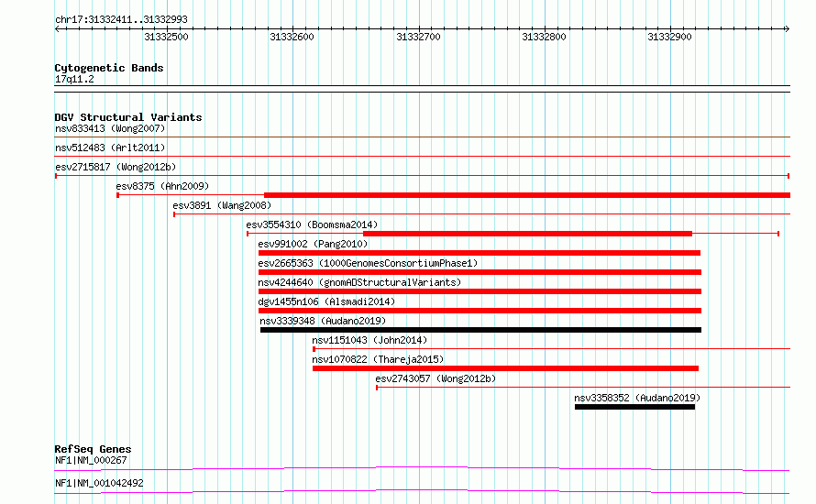The image size is (816, 504).
Task: Open variant esv3554310 (Boomsma2014) label
Action: click(x=312, y=225)
